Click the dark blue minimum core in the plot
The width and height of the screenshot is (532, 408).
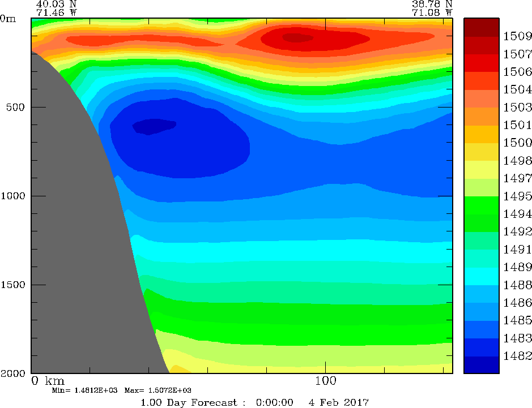154,126
